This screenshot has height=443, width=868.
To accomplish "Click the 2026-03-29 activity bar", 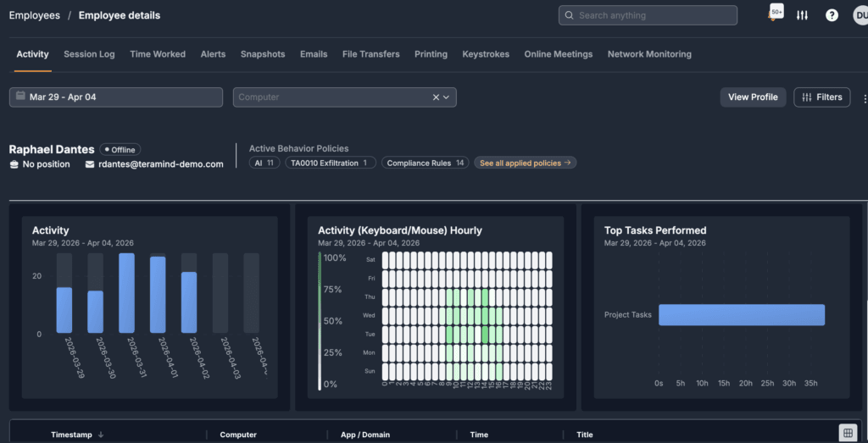I will [x=64, y=310].
